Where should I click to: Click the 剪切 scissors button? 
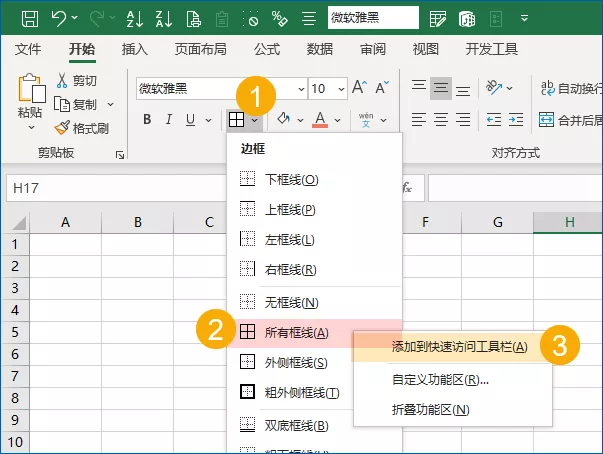coord(77,81)
